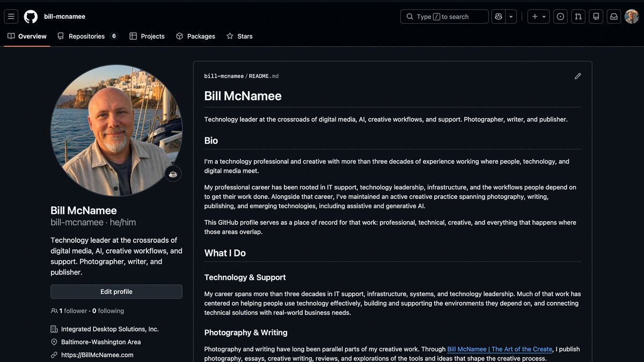Click the bill-mcnamee username in header
Image resolution: width=644 pixels, height=362 pixels.
pyautogui.click(x=64, y=17)
